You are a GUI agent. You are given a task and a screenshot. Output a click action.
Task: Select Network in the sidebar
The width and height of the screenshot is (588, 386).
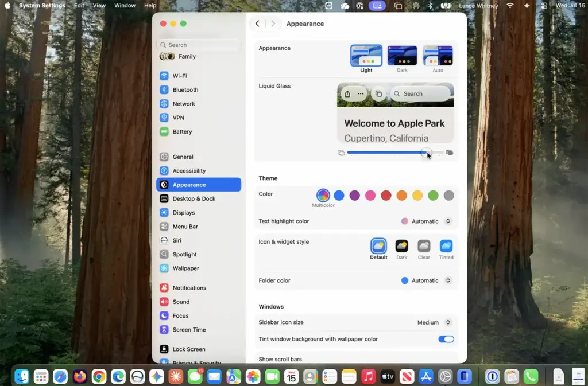point(199,104)
